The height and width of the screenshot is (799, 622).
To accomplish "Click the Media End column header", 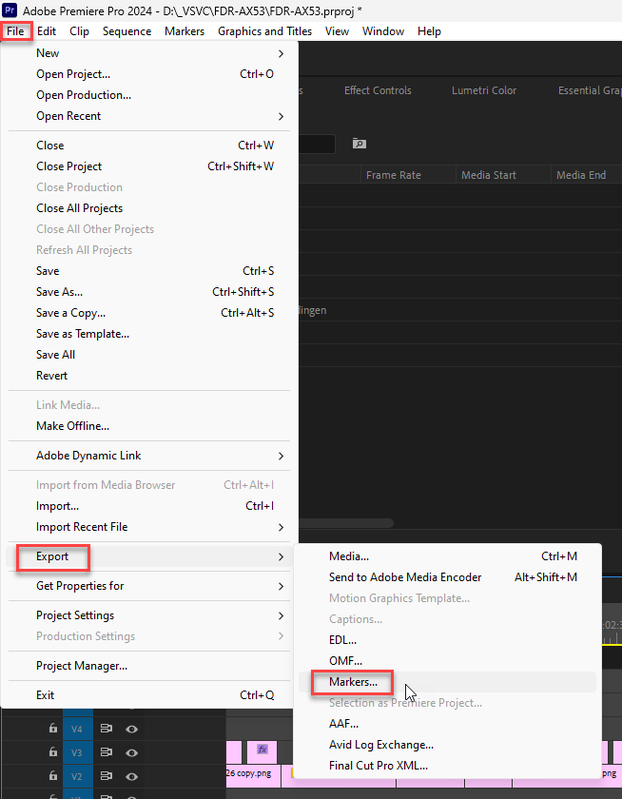I will (x=586, y=175).
